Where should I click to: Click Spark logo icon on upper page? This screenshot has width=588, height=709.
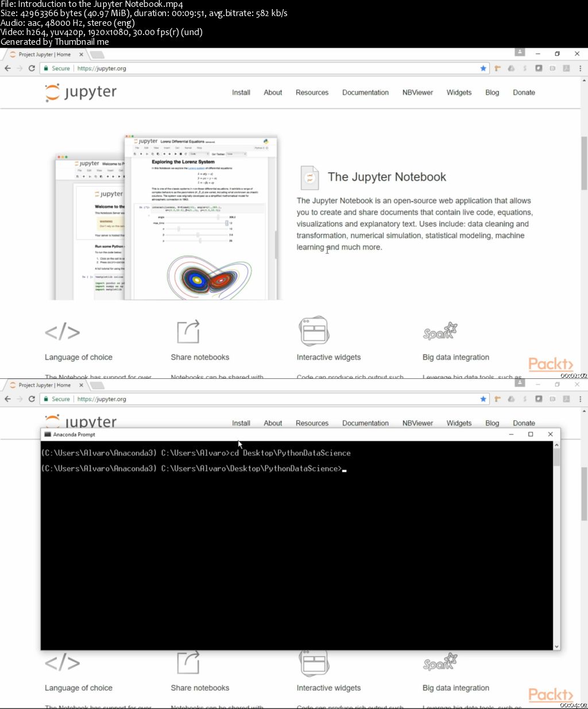point(440,331)
